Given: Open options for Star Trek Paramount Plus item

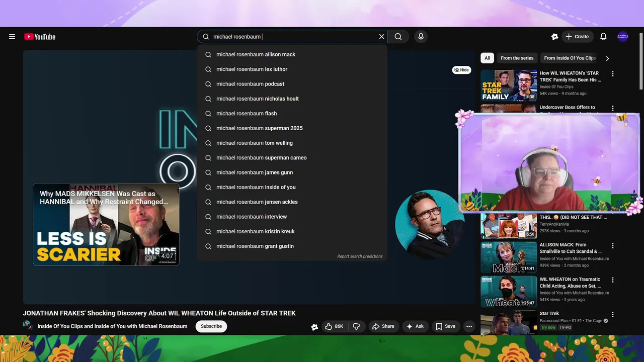Looking at the screenshot, I should (x=613, y=315).
